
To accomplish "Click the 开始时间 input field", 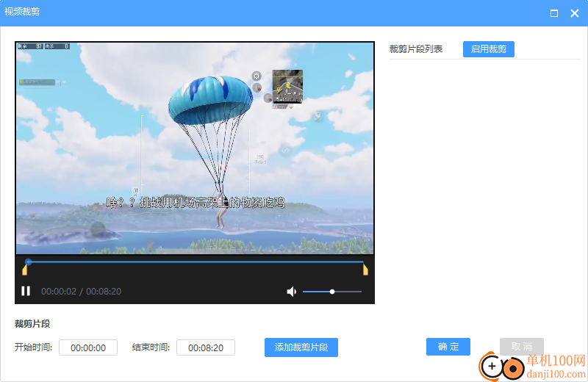I will [88, 347].
